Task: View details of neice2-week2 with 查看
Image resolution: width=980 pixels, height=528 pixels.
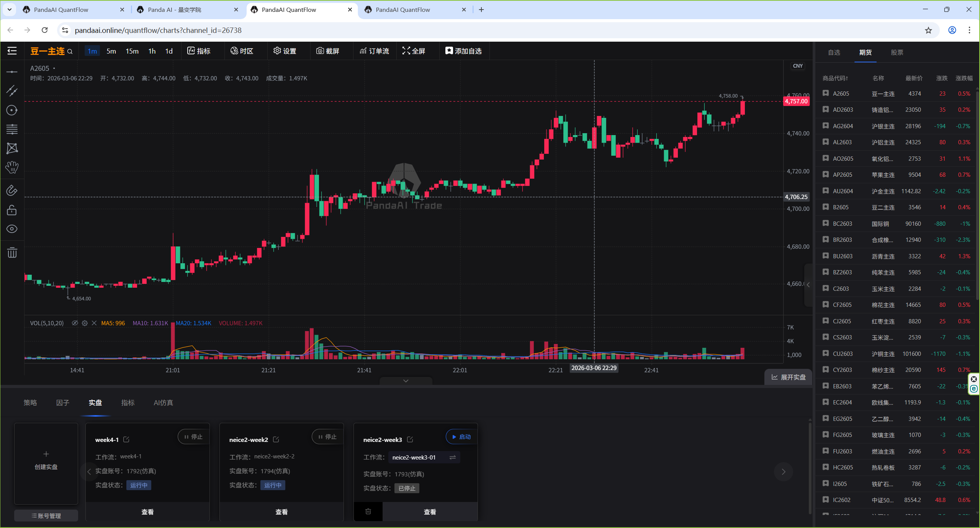Action: 281,512
